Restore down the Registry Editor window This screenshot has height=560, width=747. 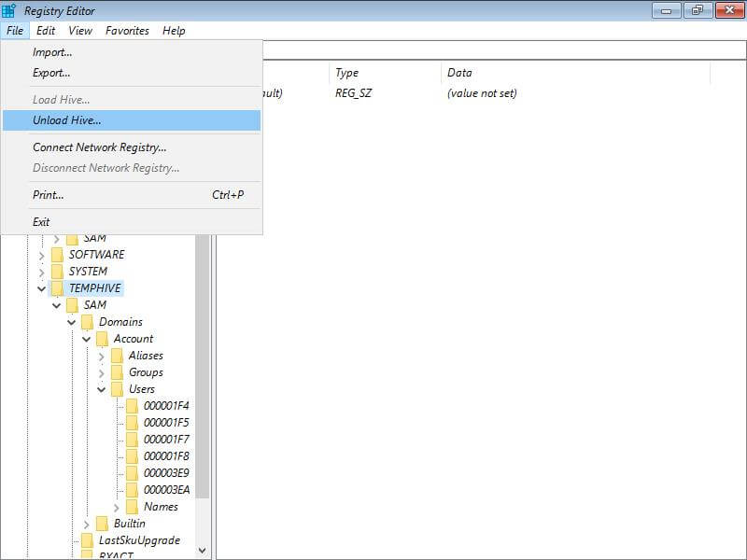coord(698,10)
